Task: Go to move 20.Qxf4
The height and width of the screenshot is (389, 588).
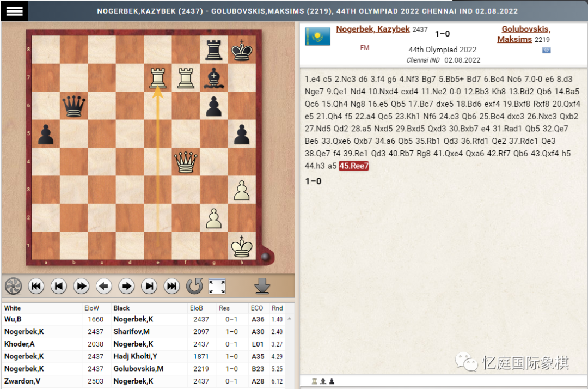Action: point(566,104)
